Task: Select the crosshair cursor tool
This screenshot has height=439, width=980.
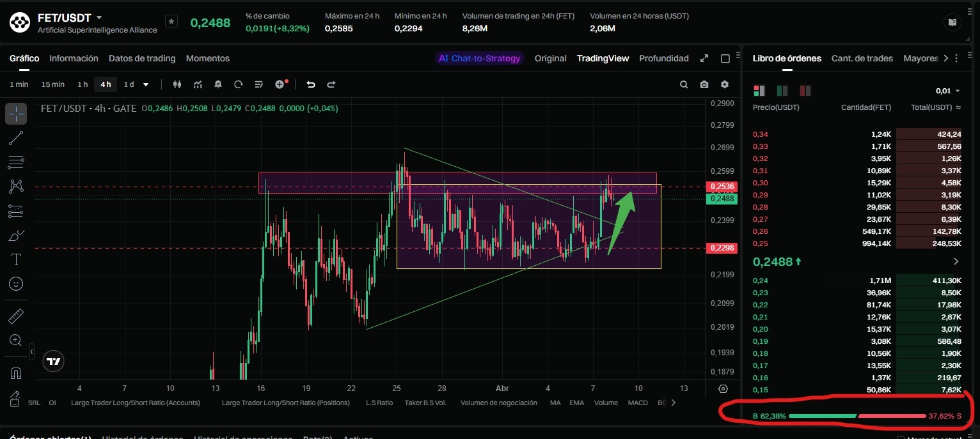Action: pos(16,114)
